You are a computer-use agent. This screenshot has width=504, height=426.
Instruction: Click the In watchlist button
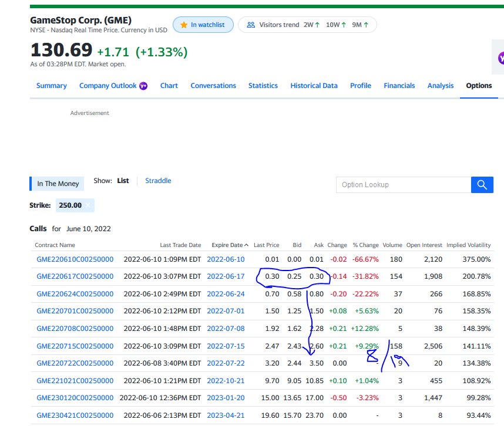tap(203, 25)
